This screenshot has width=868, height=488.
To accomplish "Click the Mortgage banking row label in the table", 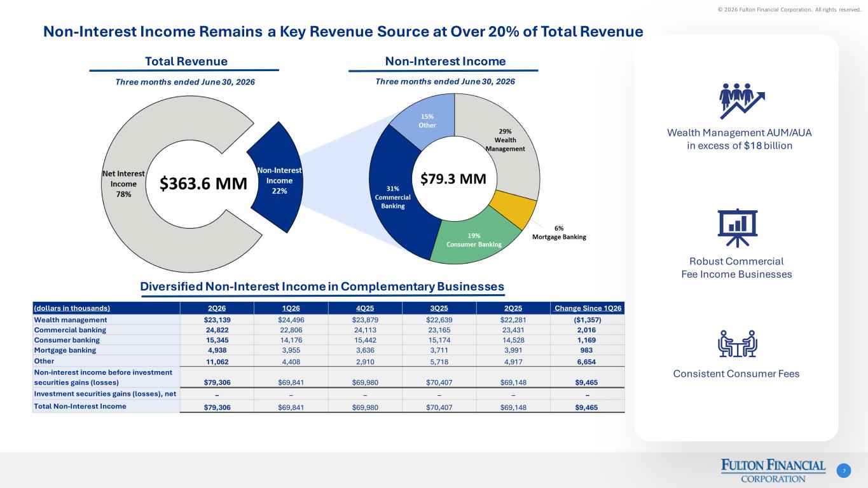I will click(65, 350).
